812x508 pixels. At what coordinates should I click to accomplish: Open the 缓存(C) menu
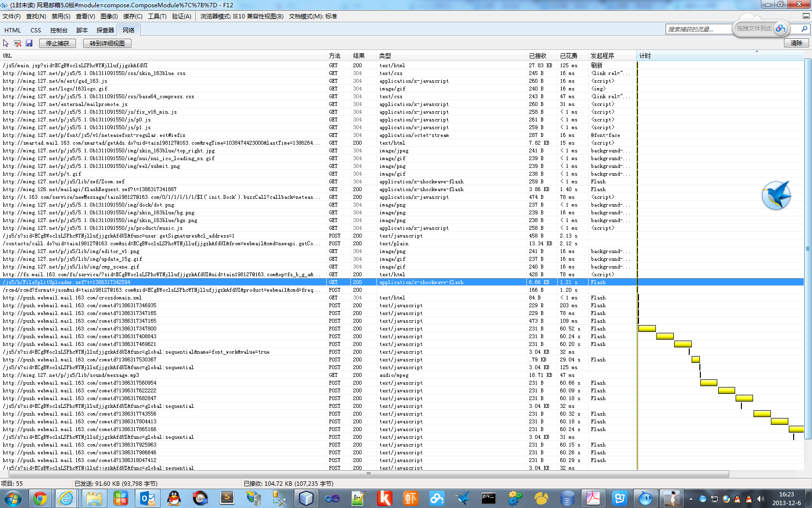point(133,16)
